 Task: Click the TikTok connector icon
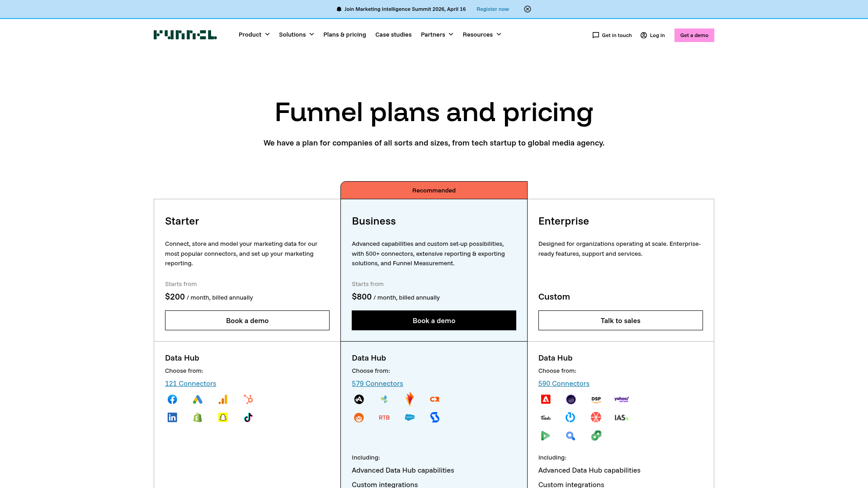(x=248, y=418)
